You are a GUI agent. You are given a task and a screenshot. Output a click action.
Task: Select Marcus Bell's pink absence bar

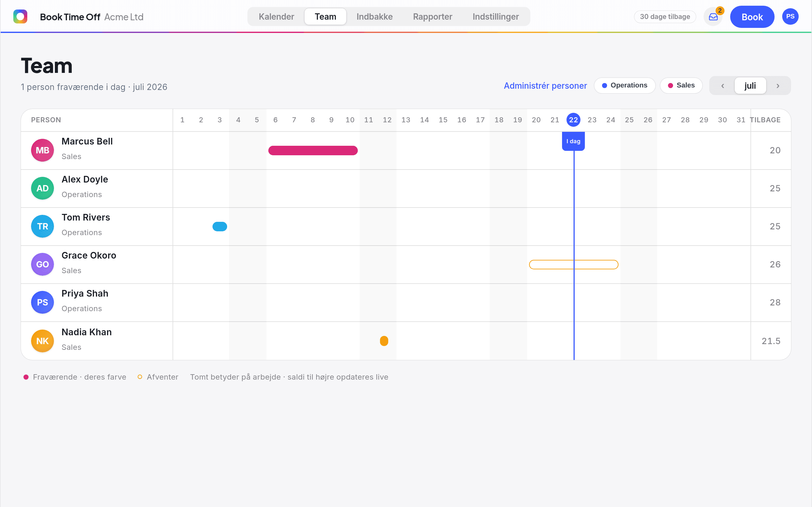tap(313, 151)
